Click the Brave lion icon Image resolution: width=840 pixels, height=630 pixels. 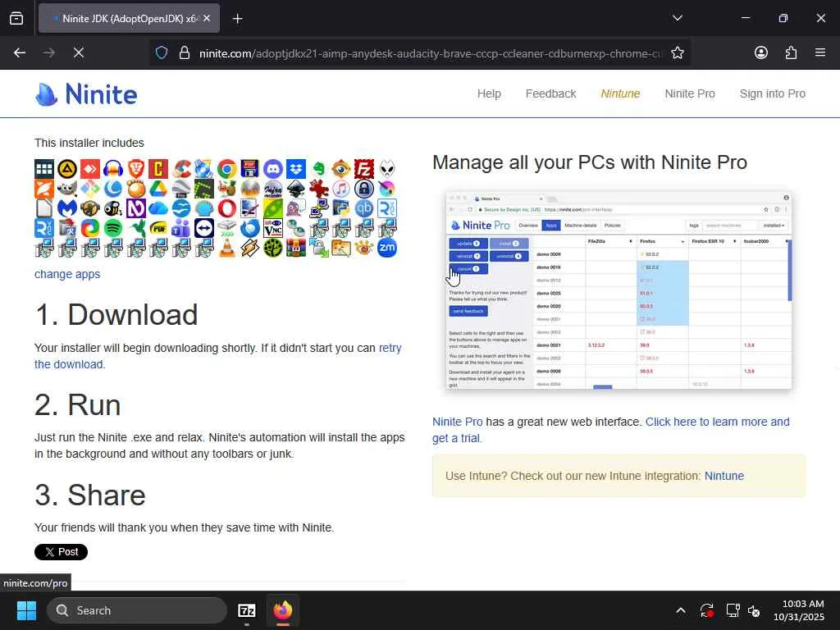click(136, 169)
